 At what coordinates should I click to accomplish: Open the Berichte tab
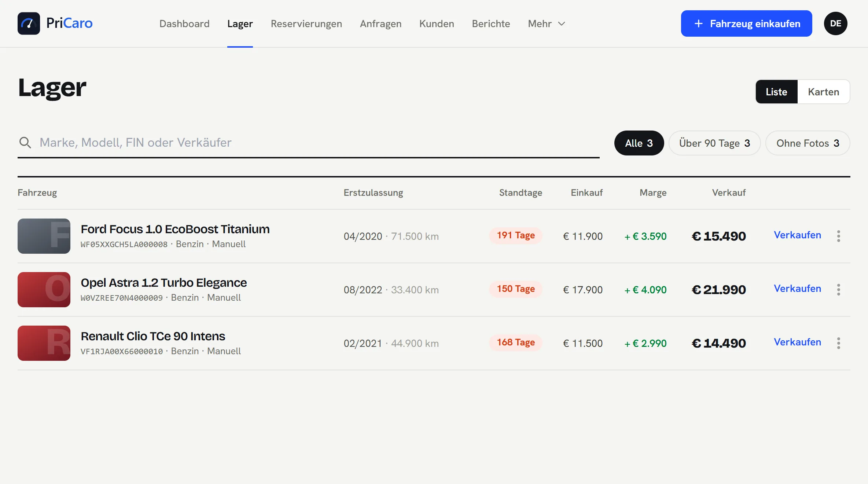(491, 23)
